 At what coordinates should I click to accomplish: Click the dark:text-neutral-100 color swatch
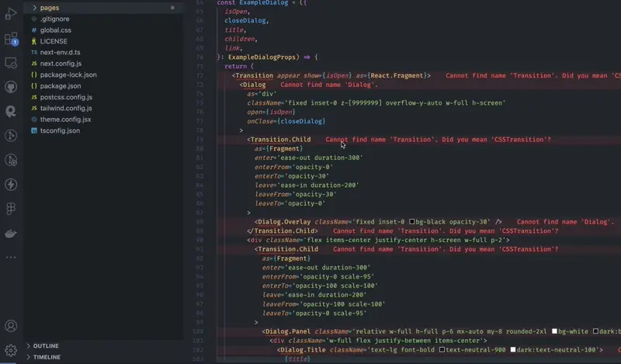tap(513, 350)
